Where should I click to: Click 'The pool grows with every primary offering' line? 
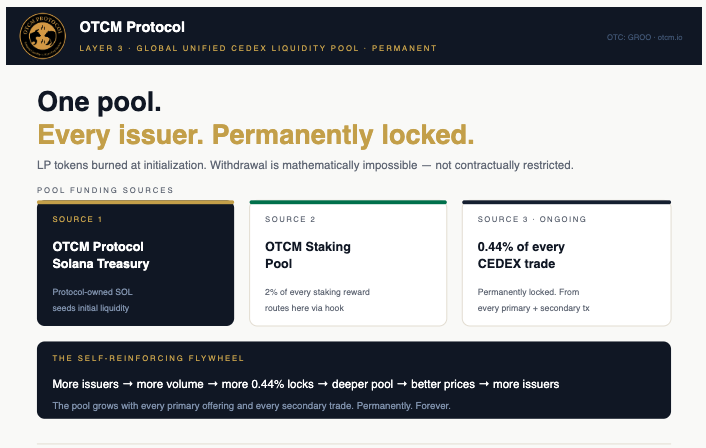pos(251,406)
